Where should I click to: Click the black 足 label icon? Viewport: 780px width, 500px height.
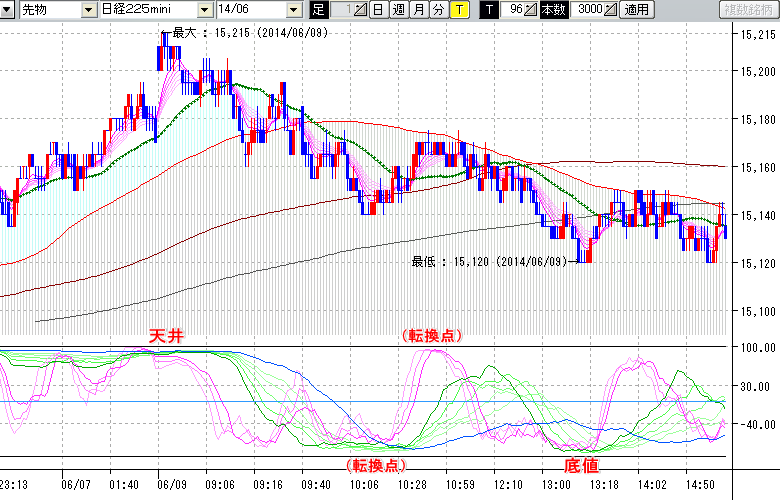click(x=319, y=10)
